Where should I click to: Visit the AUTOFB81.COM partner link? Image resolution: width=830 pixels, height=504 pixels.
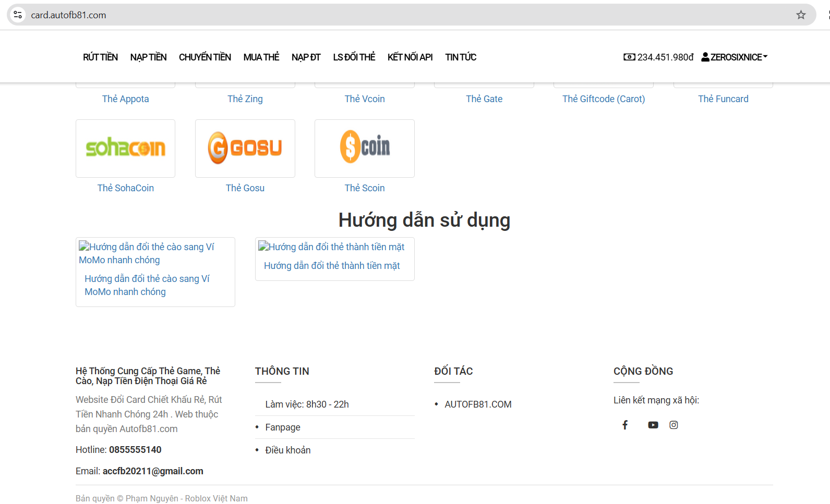(x=478, y=404)
